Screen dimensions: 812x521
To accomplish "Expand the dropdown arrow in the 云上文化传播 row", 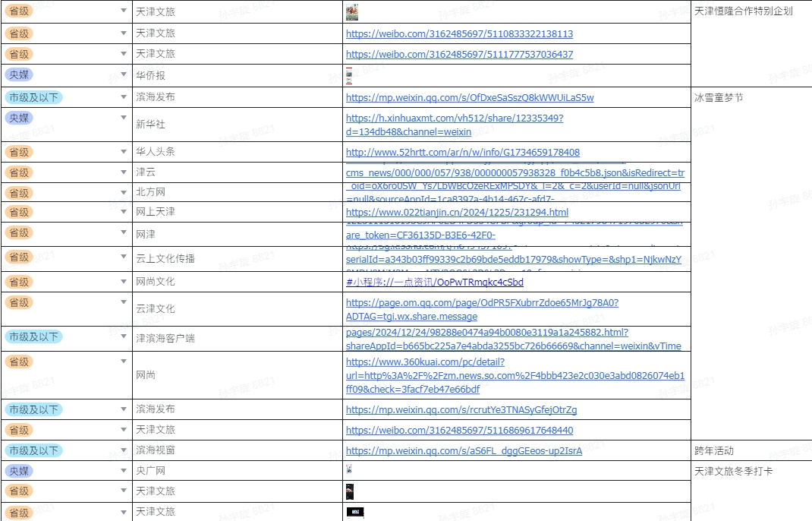I will pyautogui.click(x=123, y=257).
